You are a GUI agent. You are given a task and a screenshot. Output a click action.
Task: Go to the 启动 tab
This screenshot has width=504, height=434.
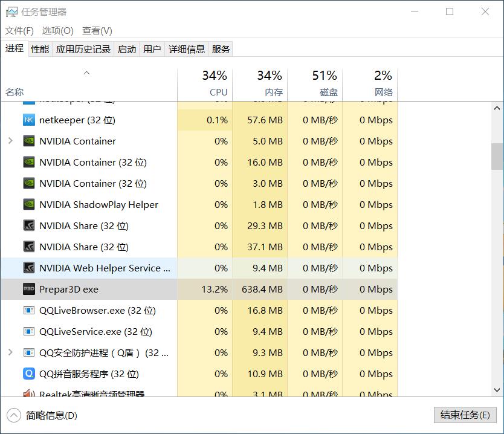click(x=127, y=49)
